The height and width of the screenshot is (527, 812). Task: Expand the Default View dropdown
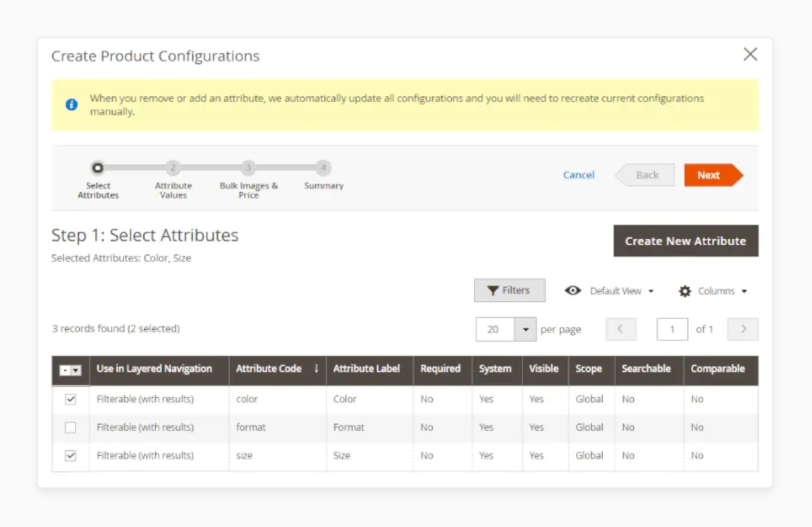click(622, 291)
